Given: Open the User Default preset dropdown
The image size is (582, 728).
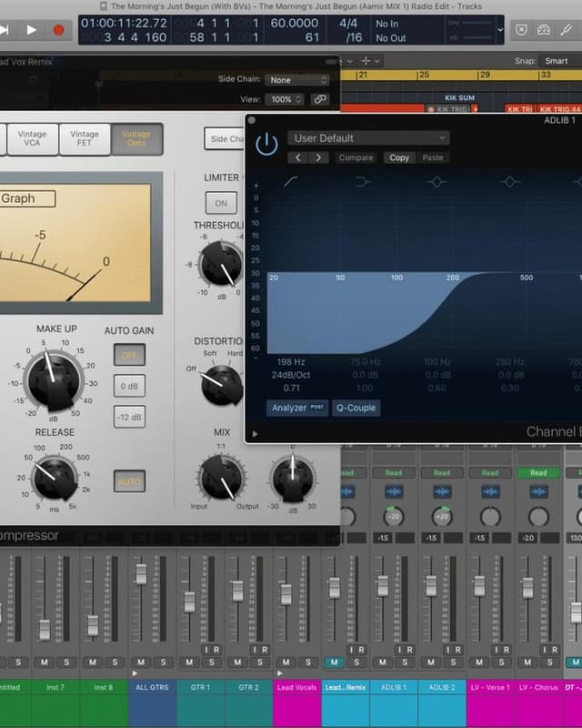Looking at the screenshot, I should [x=368, y=138].
